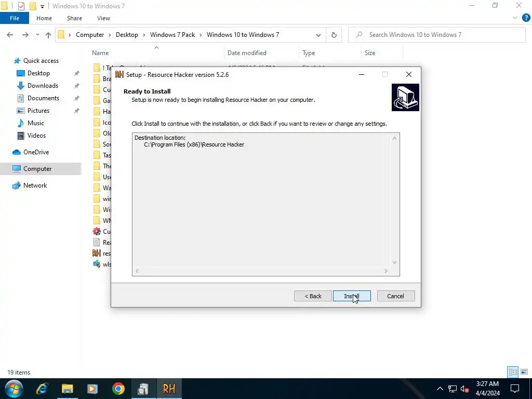The height and width of the screenshot is (399, 532).
Task: Open Explorer help question mark
Action: (x=526, y=18)
